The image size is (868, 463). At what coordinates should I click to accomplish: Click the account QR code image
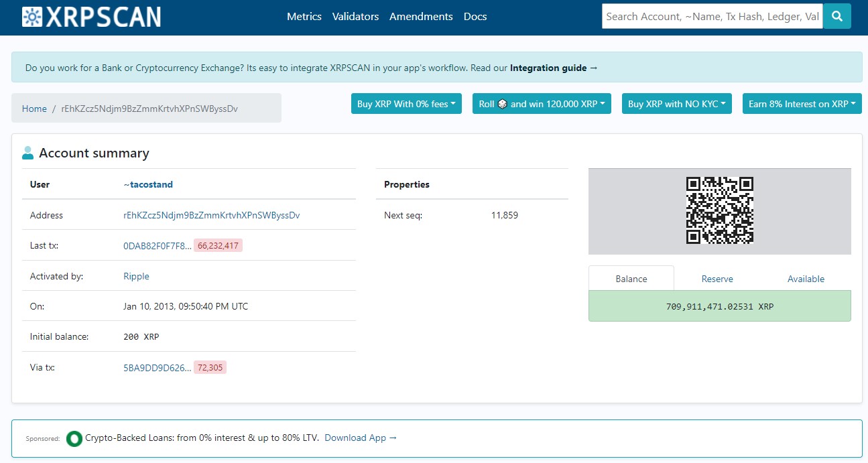click(719, 210)
